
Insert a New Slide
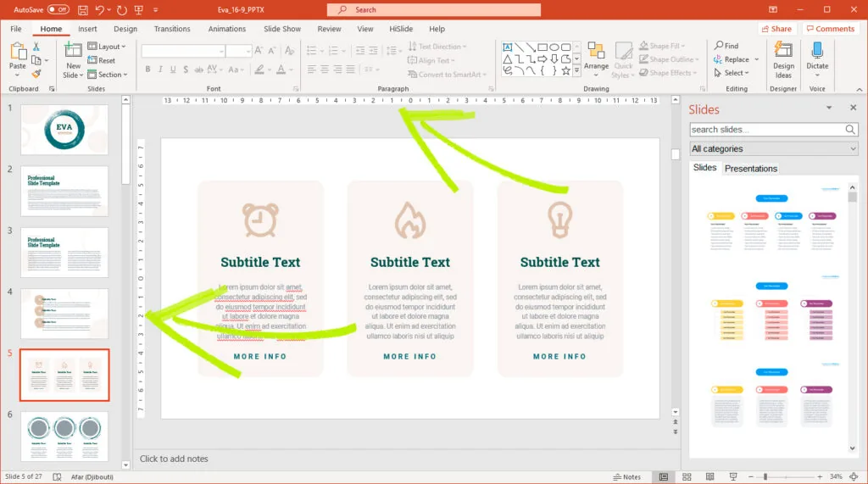coord(73,60)
